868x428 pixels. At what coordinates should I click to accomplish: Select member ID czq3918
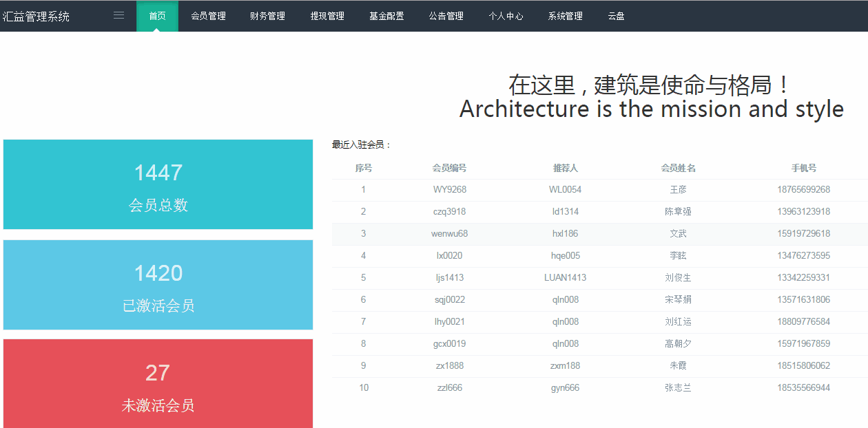(450, 212)
